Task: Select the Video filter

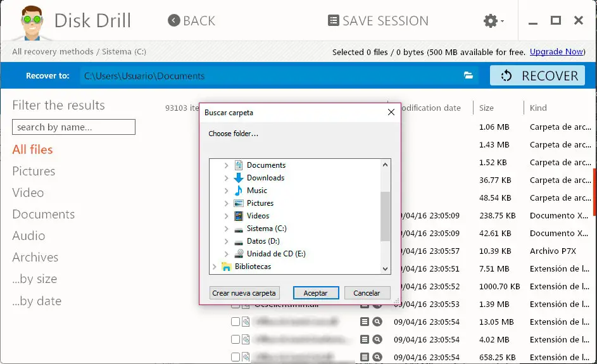Action: click(x=28, y=192)
